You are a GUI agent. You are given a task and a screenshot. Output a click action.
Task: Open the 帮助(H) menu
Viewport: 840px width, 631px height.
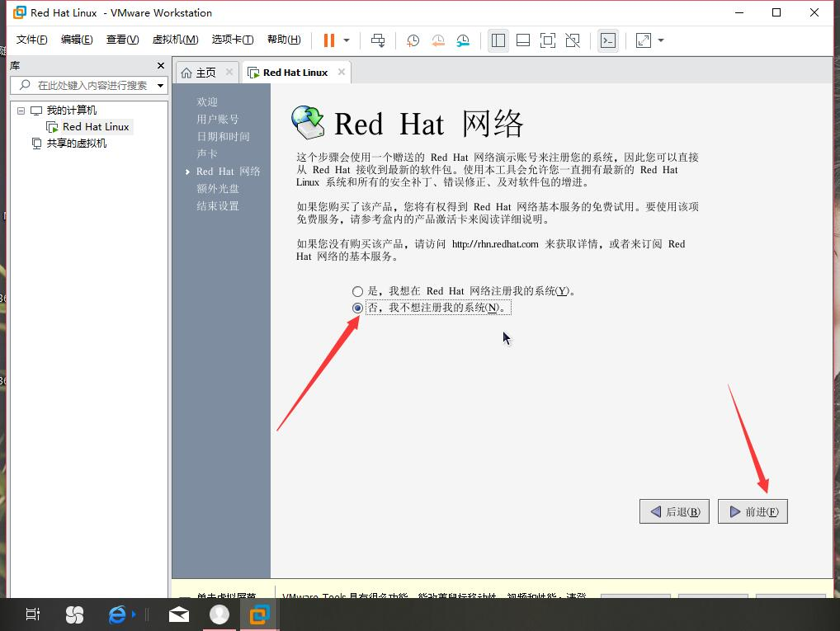[284, 40]
